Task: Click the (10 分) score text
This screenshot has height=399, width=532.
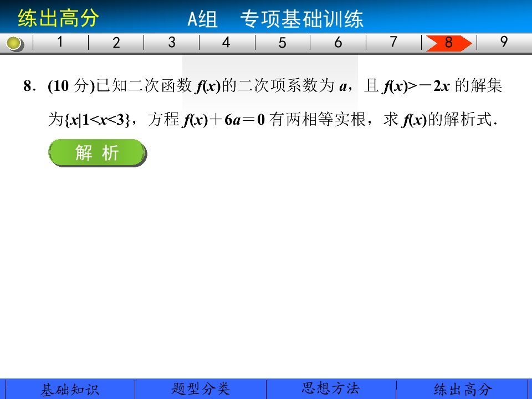Action: point(71,86)
